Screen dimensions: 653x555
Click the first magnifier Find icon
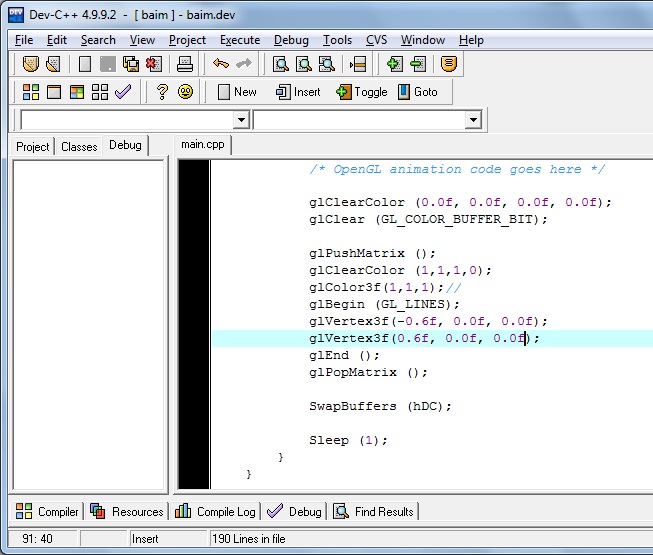(281, 64)
